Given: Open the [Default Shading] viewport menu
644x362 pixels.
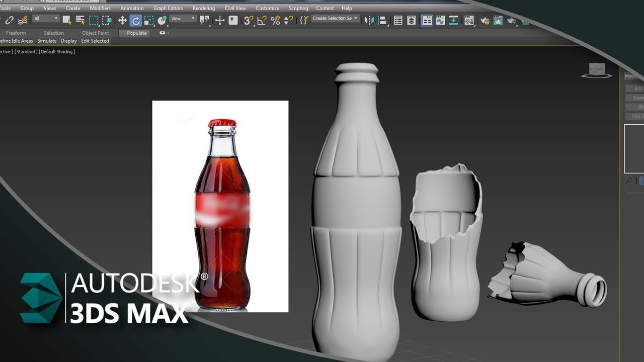Looking at the screenshot, I should tap(57, 52).
